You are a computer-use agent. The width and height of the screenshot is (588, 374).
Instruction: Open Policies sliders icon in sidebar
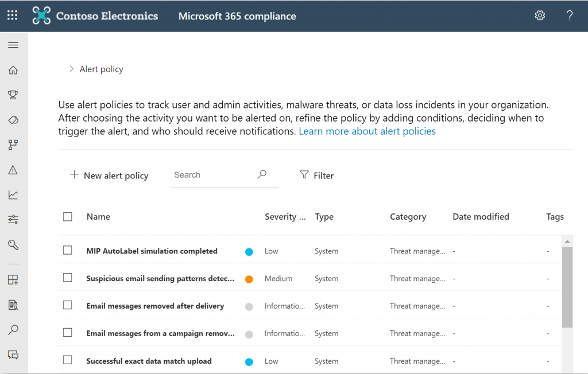(13, 220)
